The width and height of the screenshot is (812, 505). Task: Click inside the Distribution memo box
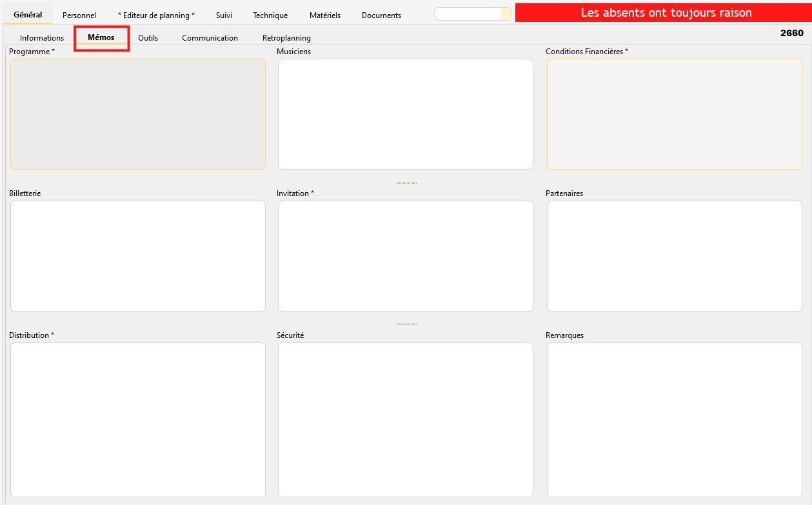pos(138,419)
